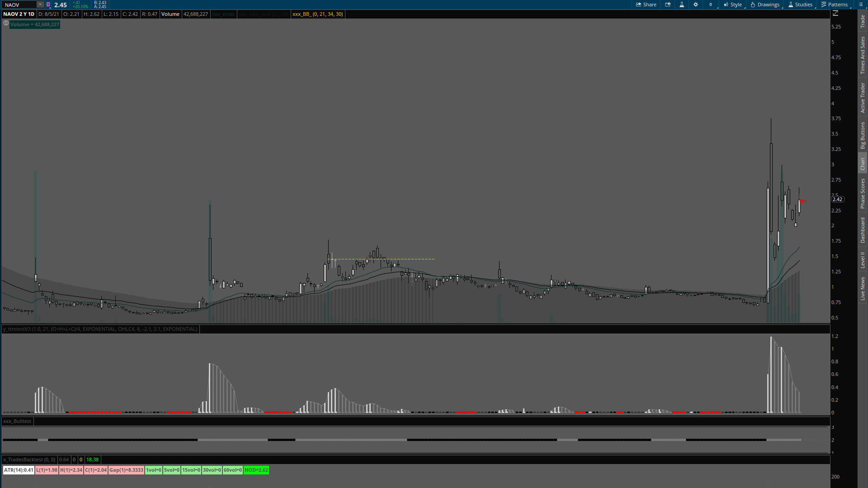This screenshot has height=488, width=868.
Task: Click the info icon beside Volume label
Action: (6, 23)
